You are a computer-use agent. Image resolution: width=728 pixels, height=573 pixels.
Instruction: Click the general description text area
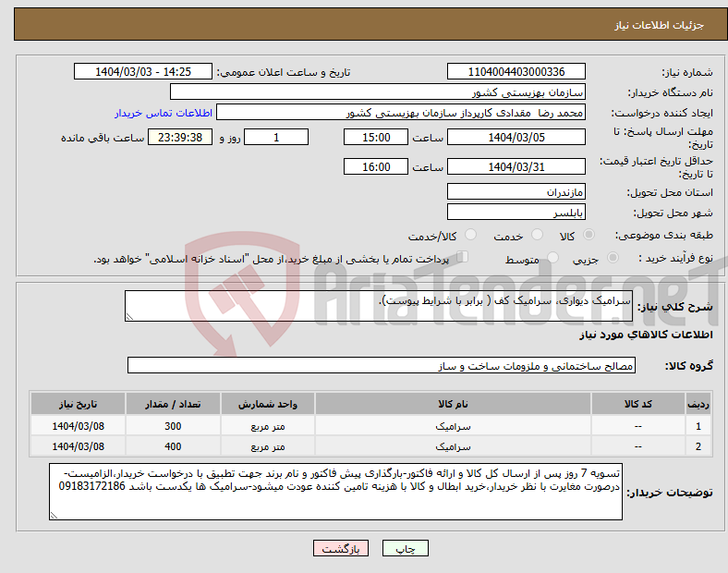(x=379, y=306)
